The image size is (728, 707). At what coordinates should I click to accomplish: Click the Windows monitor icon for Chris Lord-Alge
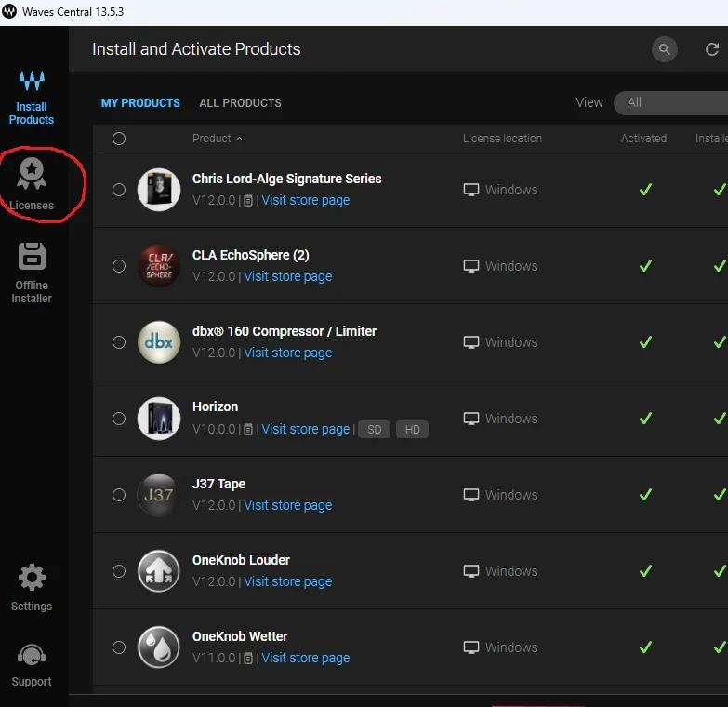[471, 190]
